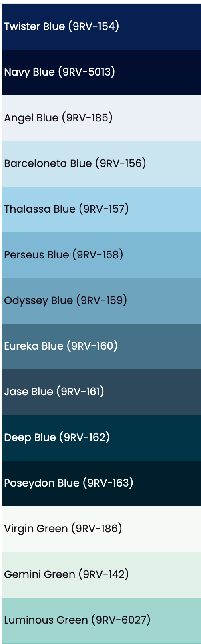This screenshot has width=201, height=644.
Task: Open the Luminous Green label text
Action: [77, 620]
